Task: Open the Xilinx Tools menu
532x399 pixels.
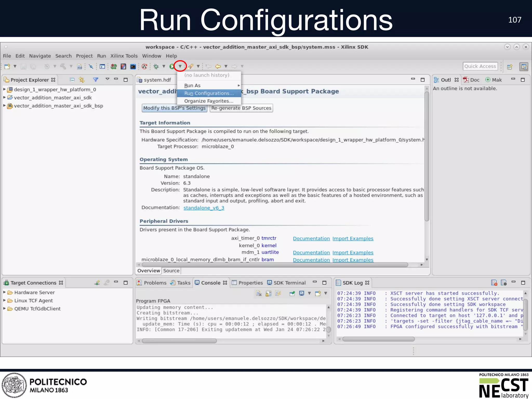Action: coord(124,56)
